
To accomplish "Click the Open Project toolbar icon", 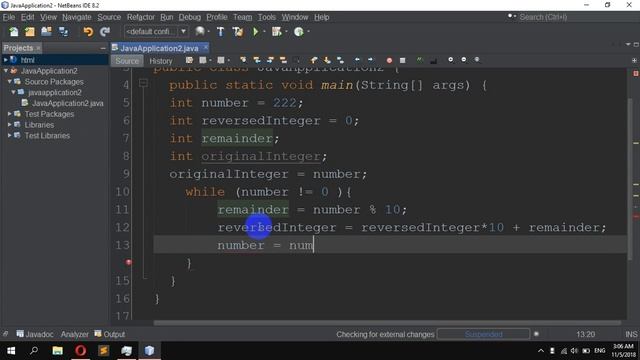I will click(x=47, y=31).
